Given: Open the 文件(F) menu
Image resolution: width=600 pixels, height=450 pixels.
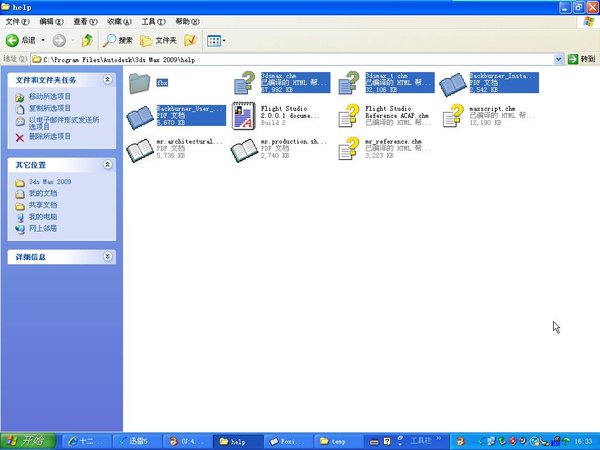Looking at the screenshot, I should coord(17,21).
